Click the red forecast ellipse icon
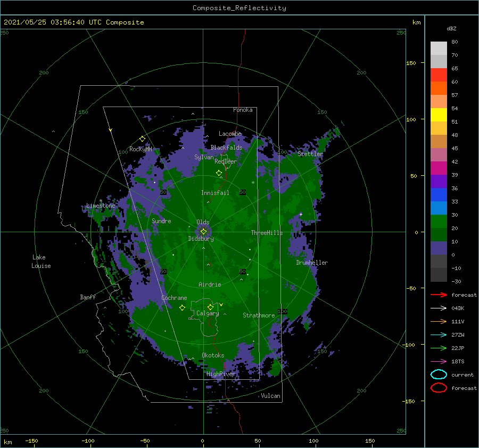This screenshot has height=448, width=479. tap(439, 388)
